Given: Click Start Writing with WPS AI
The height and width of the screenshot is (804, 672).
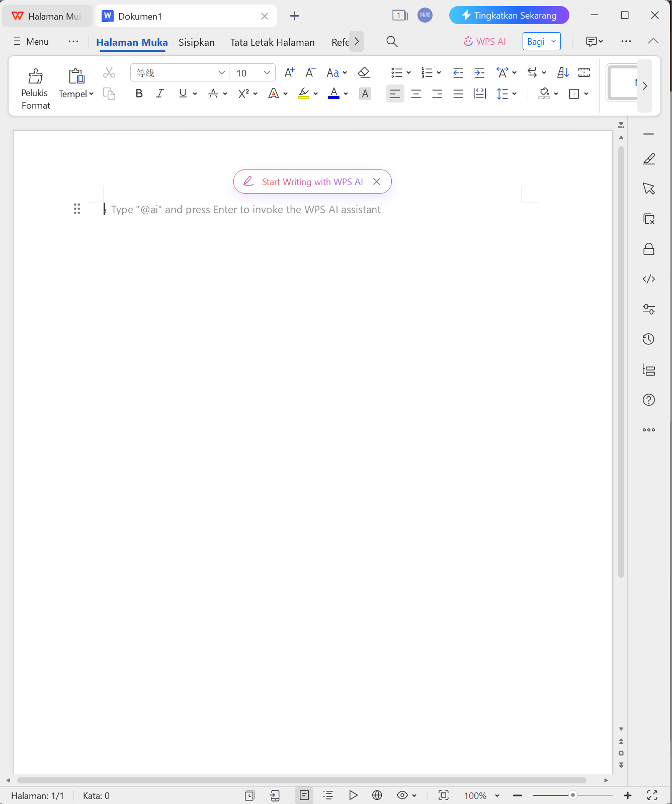Looking at the screenshot, I should pyautogui.click(x=312, y=182).
